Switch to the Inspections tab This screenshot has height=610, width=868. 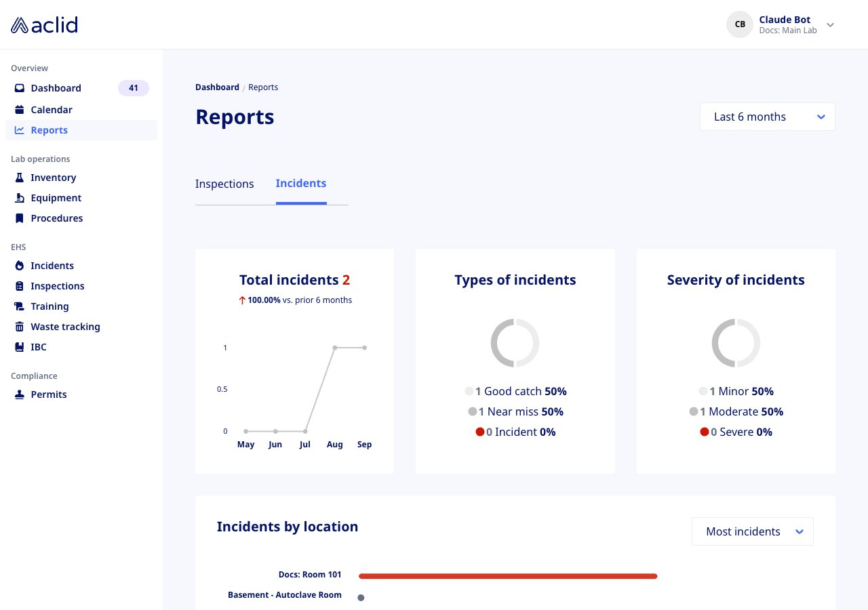pos(224,184)
